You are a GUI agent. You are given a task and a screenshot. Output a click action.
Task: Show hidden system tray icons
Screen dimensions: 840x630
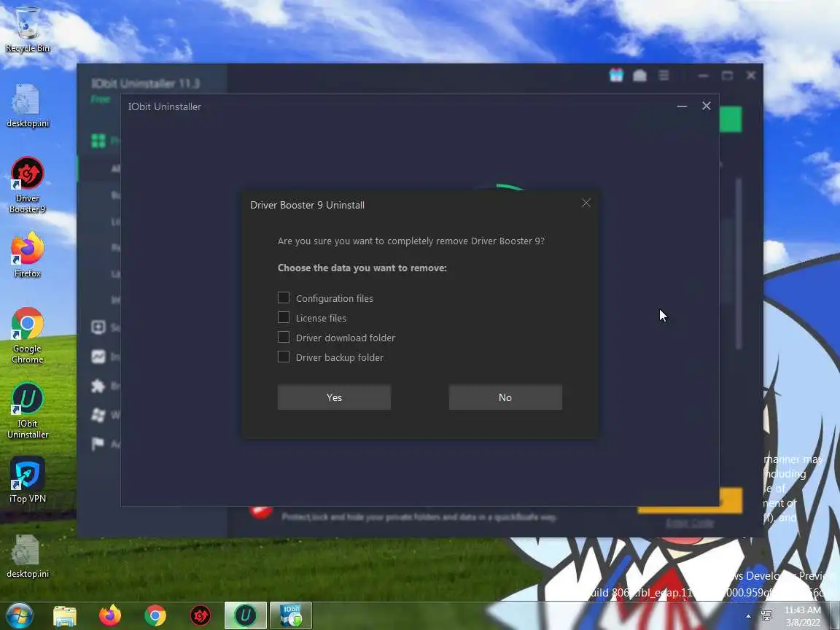point(748,616)
